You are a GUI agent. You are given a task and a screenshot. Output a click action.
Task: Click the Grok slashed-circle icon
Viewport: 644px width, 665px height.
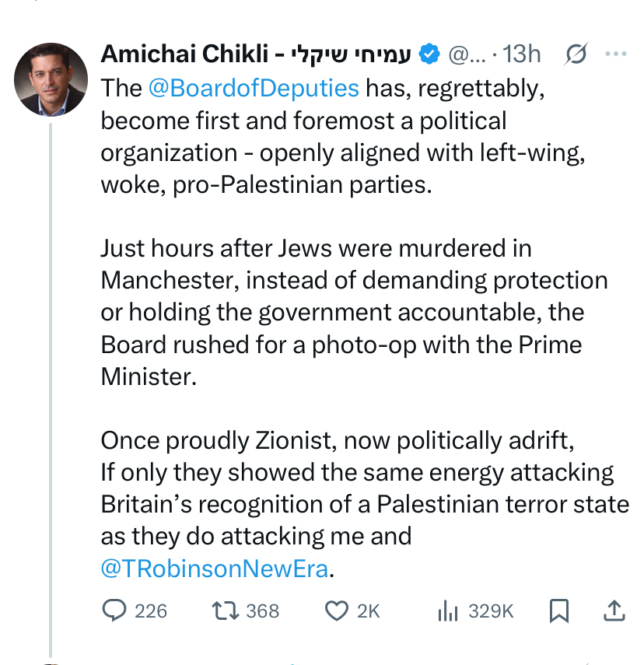point(576,54)
